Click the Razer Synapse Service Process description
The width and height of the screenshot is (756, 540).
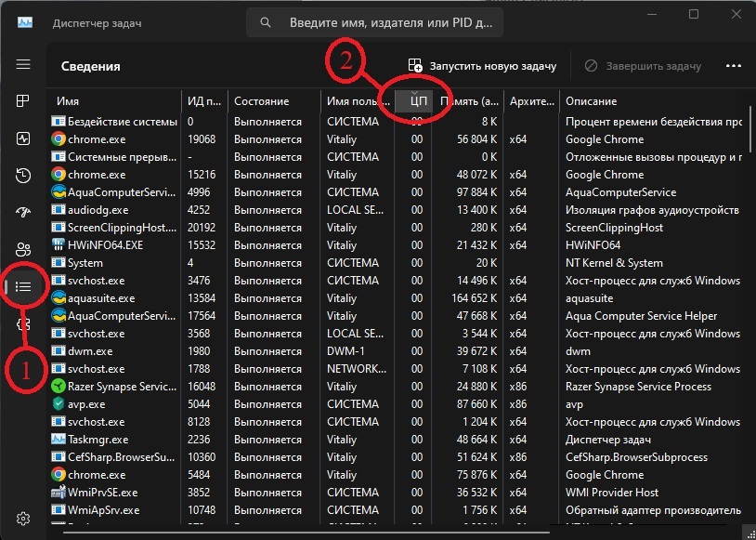tap(638, 387)
